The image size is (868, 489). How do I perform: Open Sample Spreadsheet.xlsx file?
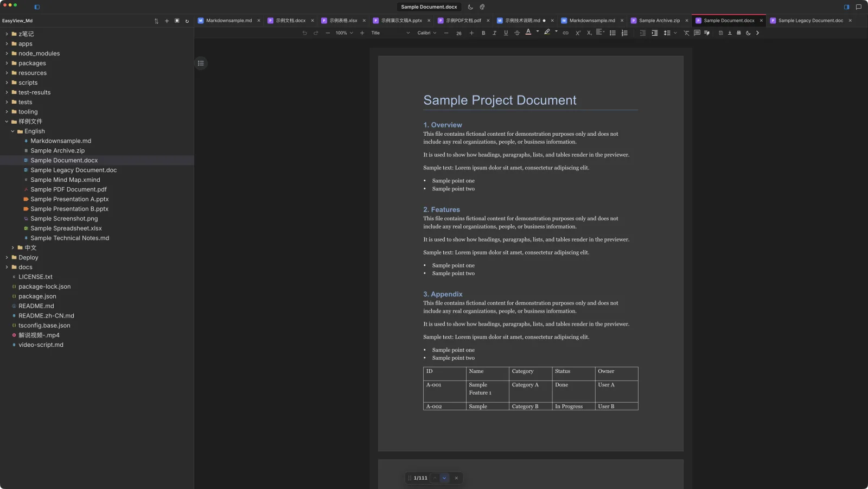66,228
